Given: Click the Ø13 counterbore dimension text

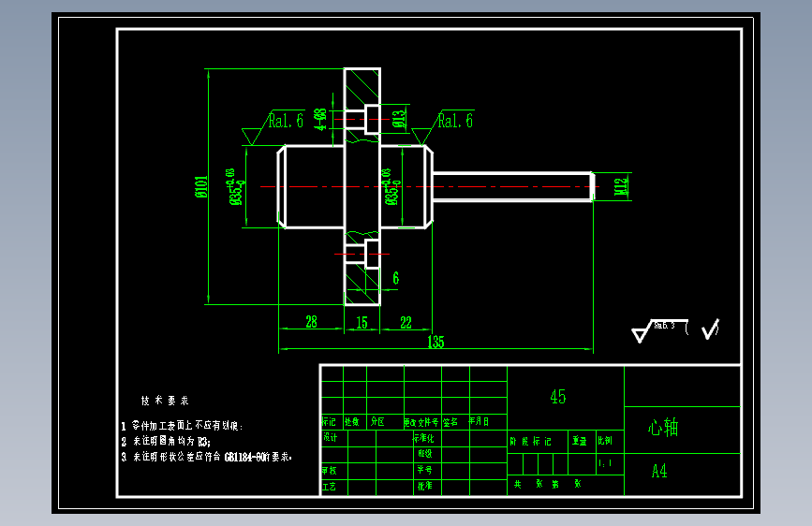Looking at the screenshot, I should [x=399, y=119].
